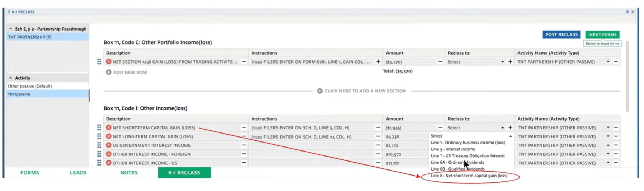The height and width of the screenshot is (191, 644).
Task: Click drag handle beside Net Short-Term Capital Gain row
Action: [x=99, y=127]
